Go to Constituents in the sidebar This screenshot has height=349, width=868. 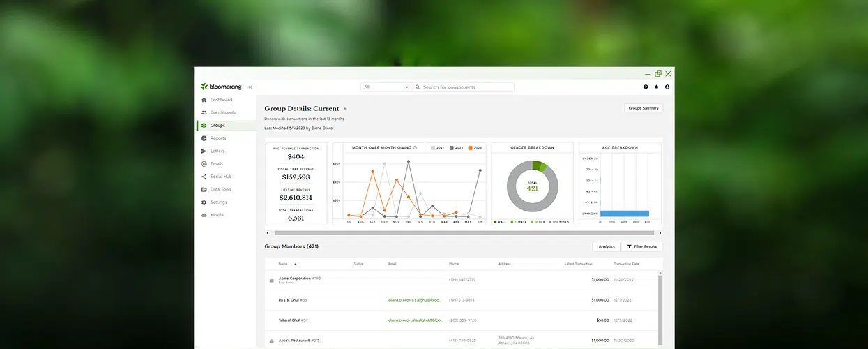pyautogui.click(x=222, y=112)
